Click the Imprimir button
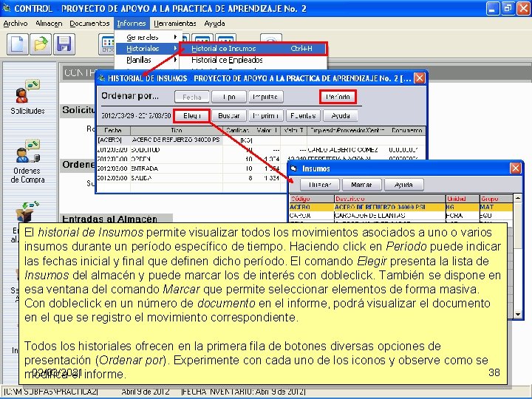The image size is (532, 399). [x=266, y=116]
